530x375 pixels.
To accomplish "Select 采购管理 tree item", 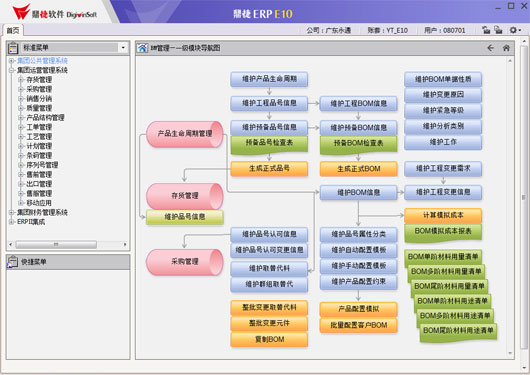I will coord(39,89).
